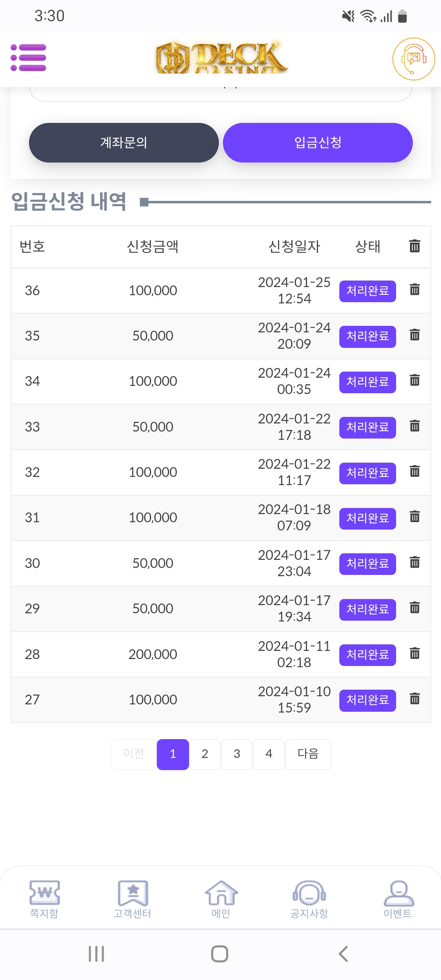Screen dimensions: 441x980
Task: Submit with the 입금신청 deposit button
Action: point(318,143)
